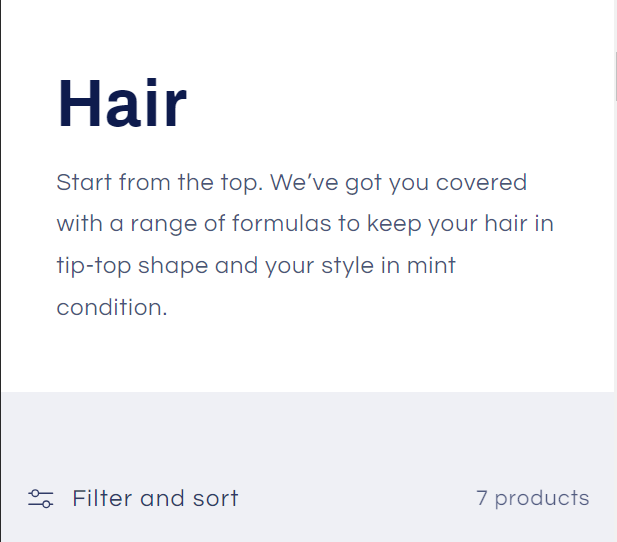Screen dimensions: 617x542
Task: Click the word 'tip-top' in the description
Action: click(93, 267)
